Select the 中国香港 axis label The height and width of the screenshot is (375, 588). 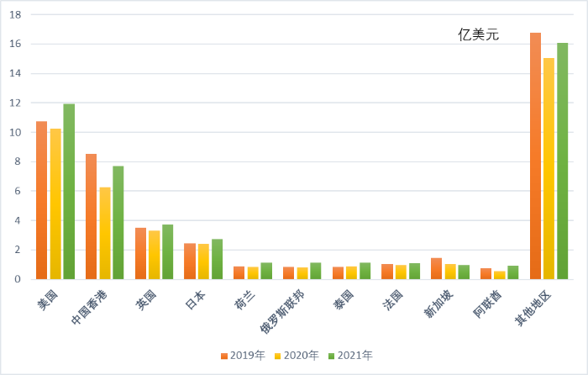click(89, 307)
